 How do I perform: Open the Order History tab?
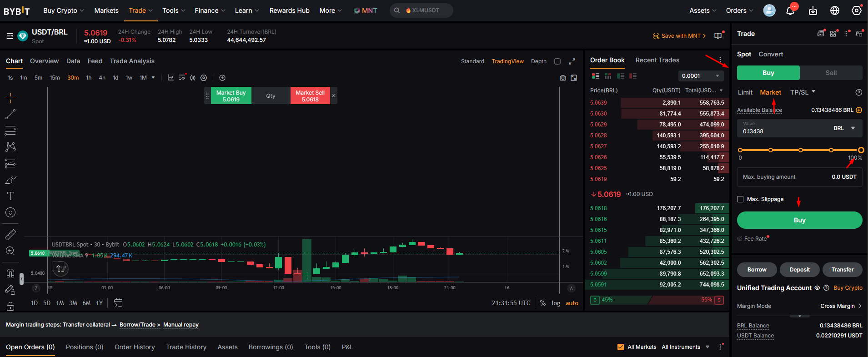135,347
